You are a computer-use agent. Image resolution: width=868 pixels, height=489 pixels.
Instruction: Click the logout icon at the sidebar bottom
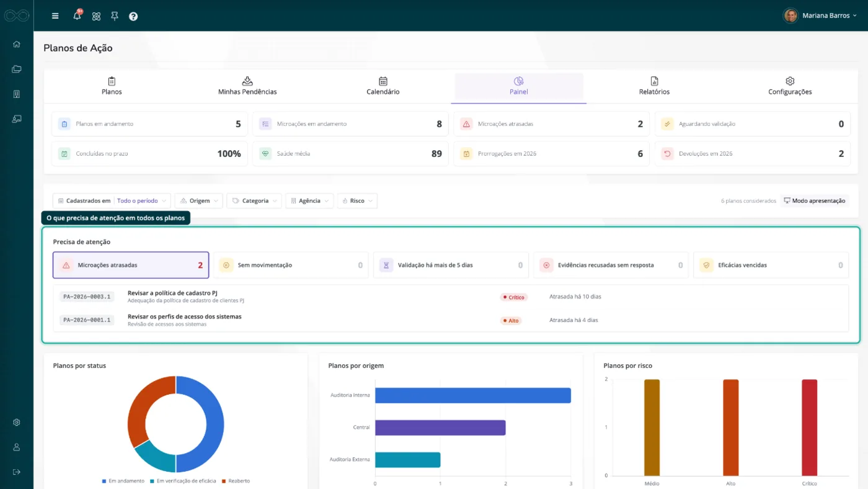pyautogui.click(x=17, y=472)
